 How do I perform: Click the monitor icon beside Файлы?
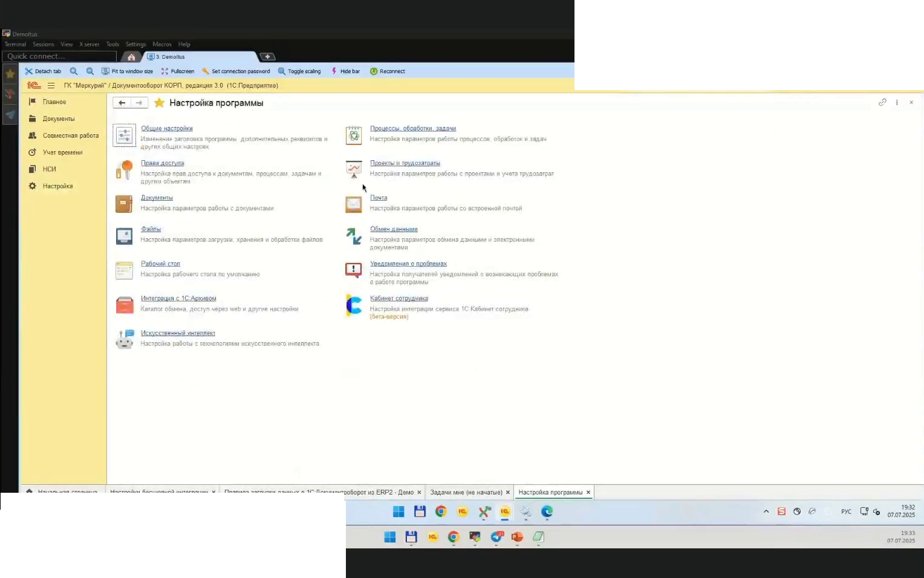click(124, 236)
